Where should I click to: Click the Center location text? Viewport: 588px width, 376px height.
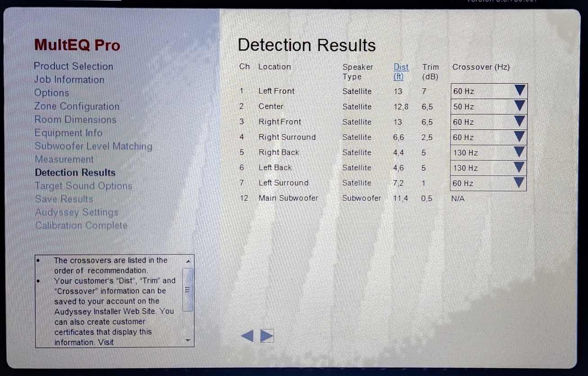(x=271, y=106)
